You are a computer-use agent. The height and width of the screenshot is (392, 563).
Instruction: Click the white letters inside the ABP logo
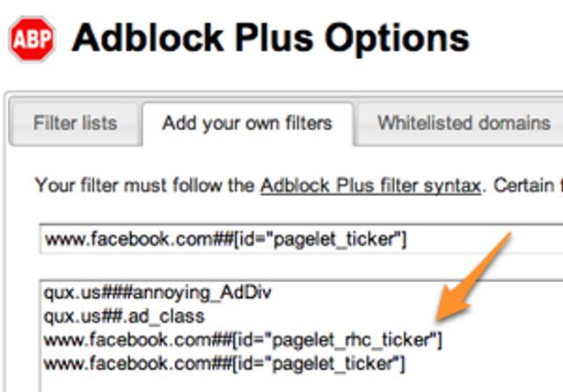[32, 40]
